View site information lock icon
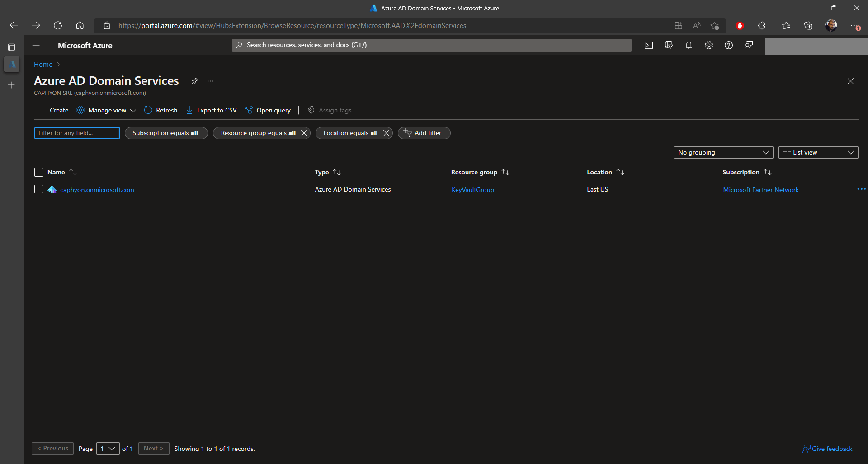The image size is (868, 464). tap(107, 26)
